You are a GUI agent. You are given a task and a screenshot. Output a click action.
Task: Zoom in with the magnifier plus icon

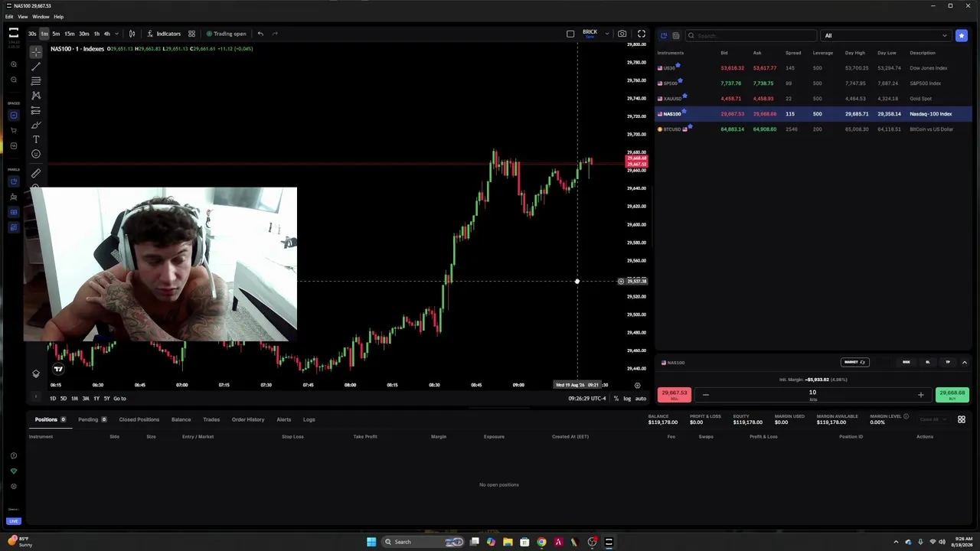click(13, 64)
